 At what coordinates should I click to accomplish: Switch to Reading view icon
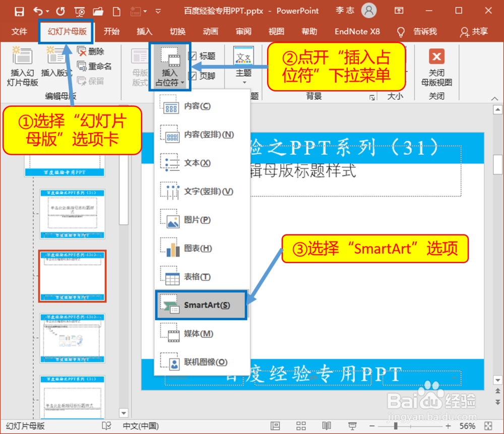[x=327, y=426]
